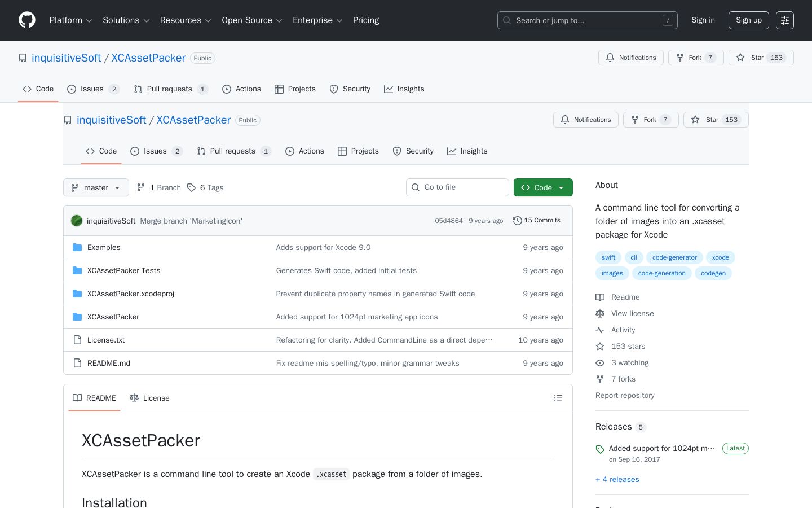The width and height of the screenshot is (812, 508).
Task: Click the 1 Branch link
Action: pyautogui.click(x=159, y=187)
